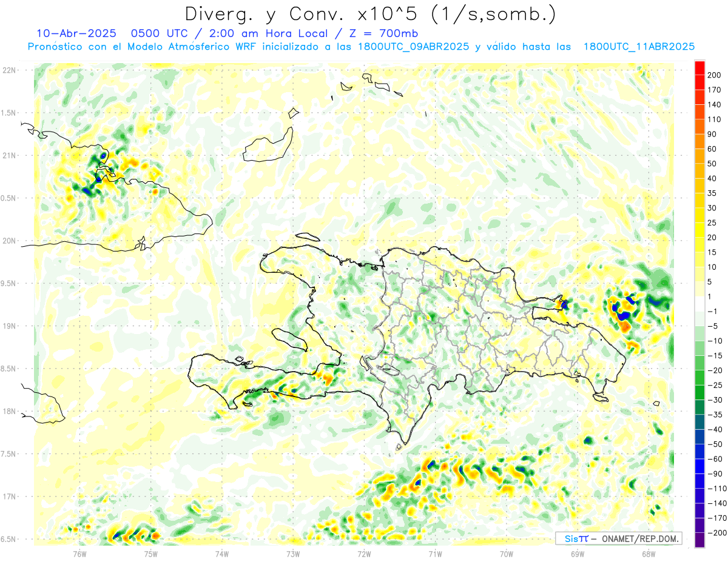The image size is (728, 562).
Task: Click the positive '15' colorbar label
Action: coord(712,252)
